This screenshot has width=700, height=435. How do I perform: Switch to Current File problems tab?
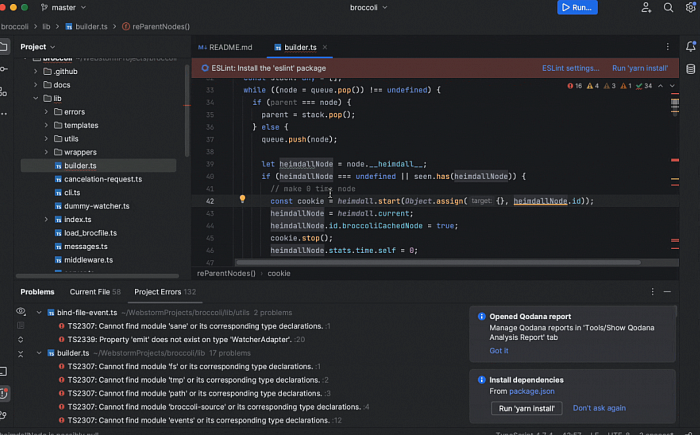pyautogui.click(x=95, y=292)
